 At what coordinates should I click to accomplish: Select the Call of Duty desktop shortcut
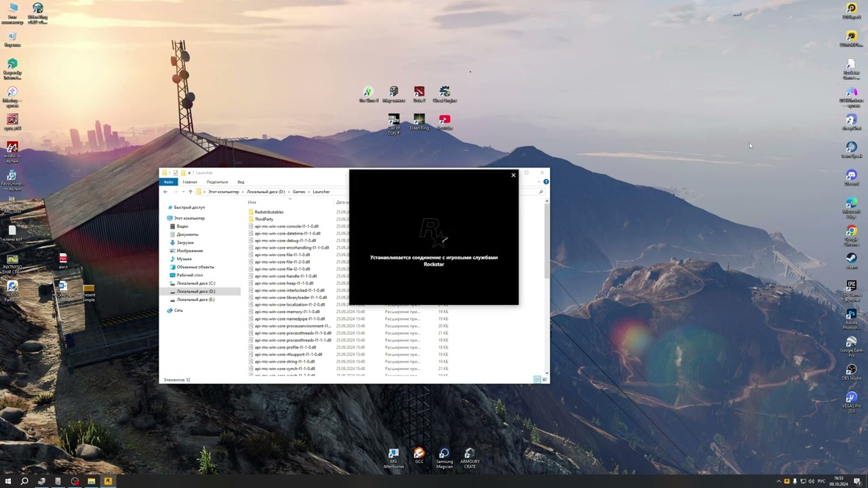(x=393, y=121)
